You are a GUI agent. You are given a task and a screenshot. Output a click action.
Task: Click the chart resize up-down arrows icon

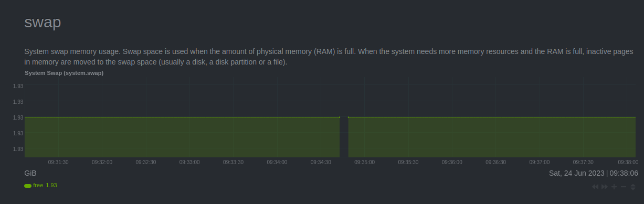pyautogui.click(x=633, y=187)
